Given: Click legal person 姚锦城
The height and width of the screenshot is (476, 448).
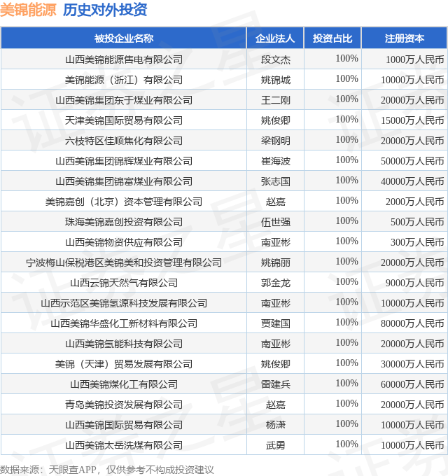Looking at the screenshot, I should tap(276, 80).
